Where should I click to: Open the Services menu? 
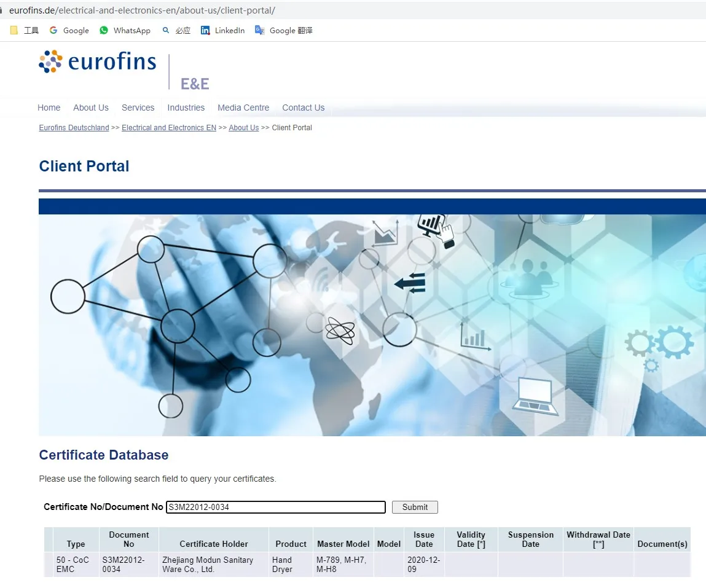(x=138, y=108)
